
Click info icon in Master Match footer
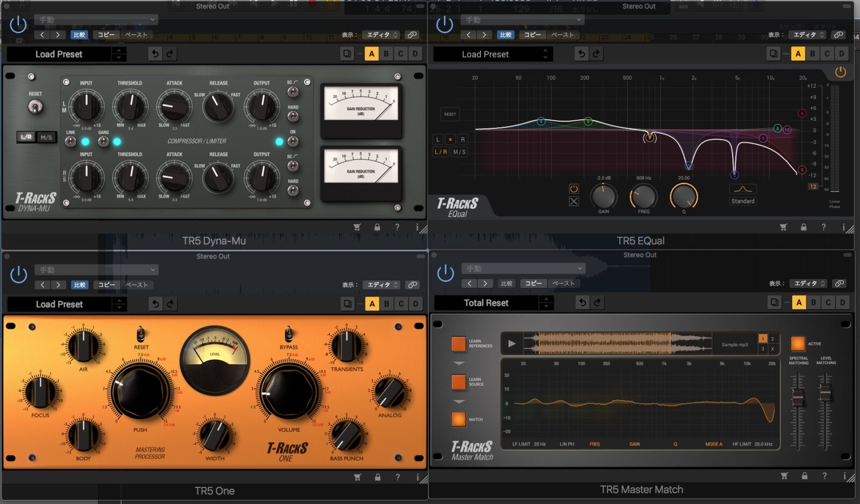coord(844,476)
